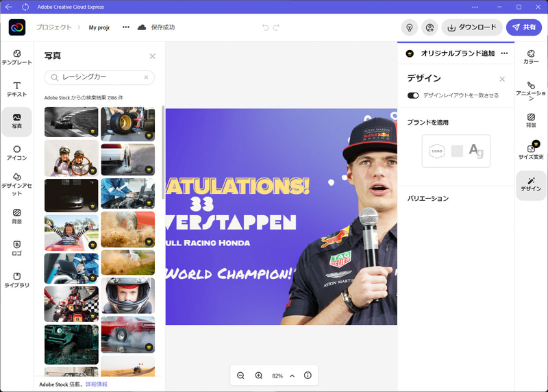The width and height of the screenshot is (548, 392).
Task: Select the mechanic working on engine photo
Action: pos(128,193)
